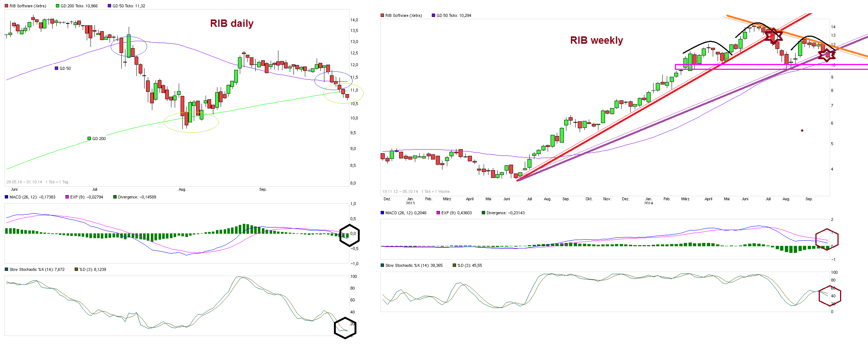This screenshot has height=344, width=868.
Task: Click the '%D (3): 45,55' weekly label
Action: tap(470, 265)
